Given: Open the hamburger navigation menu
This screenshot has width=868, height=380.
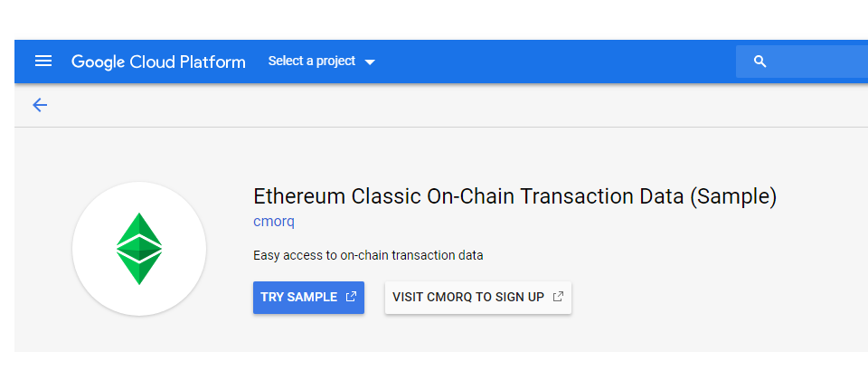Looking at the screenshot, I should point(43,61).
